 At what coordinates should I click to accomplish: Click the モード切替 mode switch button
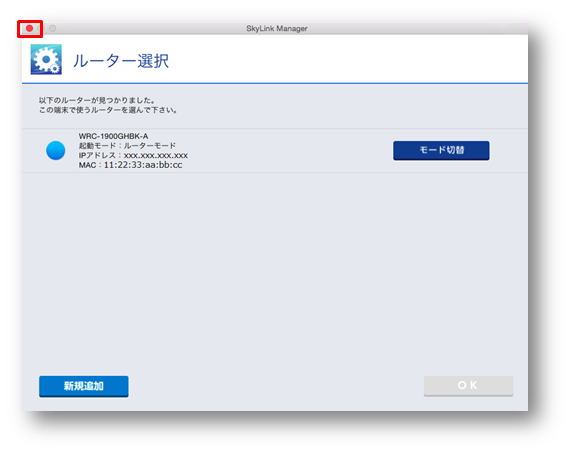coord(441,150)
